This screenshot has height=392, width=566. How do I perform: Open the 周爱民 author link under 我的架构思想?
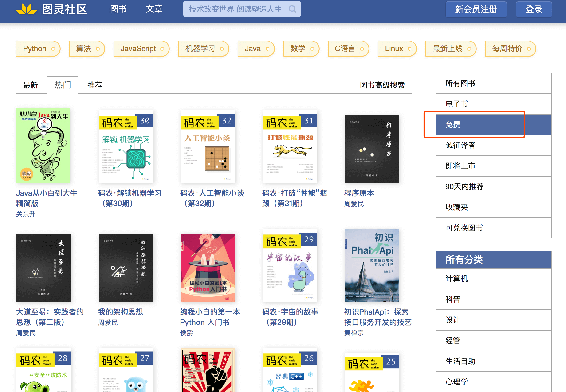click(x=108, y=323)
